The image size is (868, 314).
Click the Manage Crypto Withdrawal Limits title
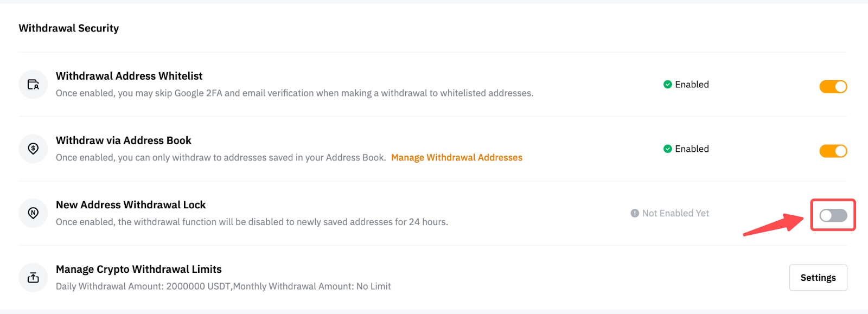tap(139, 270)
